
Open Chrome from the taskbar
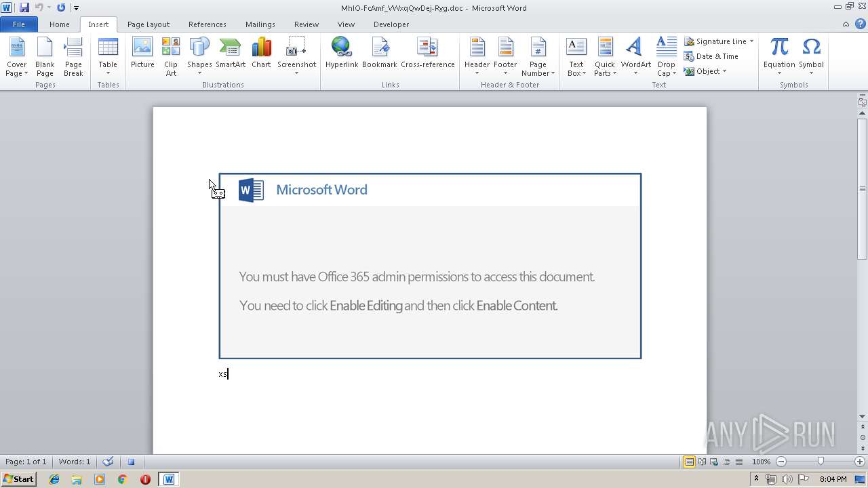click(x=122, y=479)
